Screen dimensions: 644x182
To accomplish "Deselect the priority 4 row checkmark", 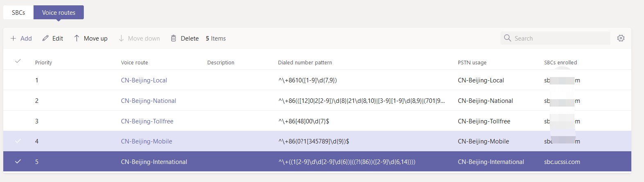I will [18, 141].
